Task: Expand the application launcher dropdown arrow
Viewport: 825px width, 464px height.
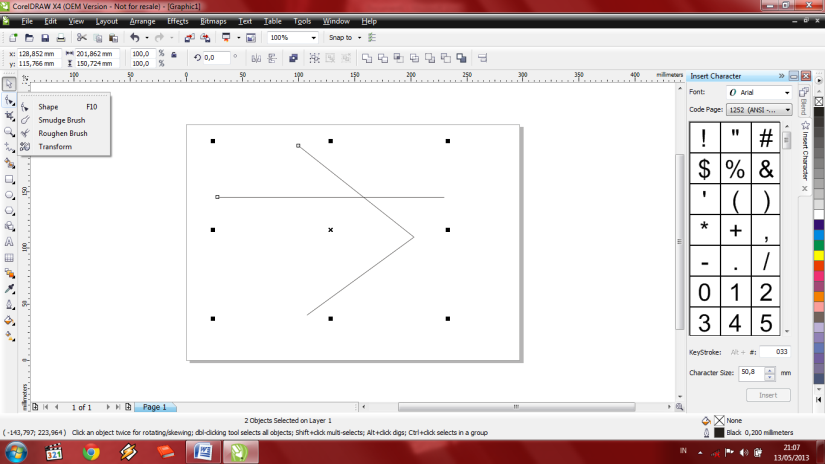Action: click(238, 38)
